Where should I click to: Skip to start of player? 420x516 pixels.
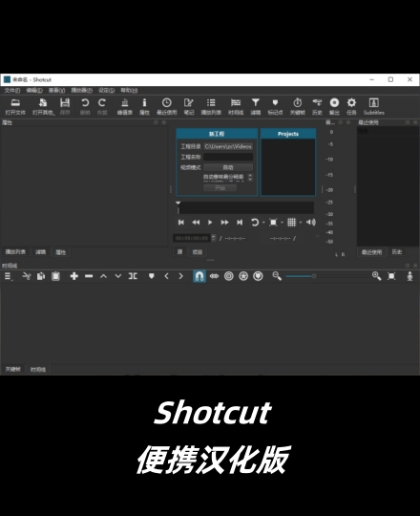pyautogui.click(x=181, y=223)
